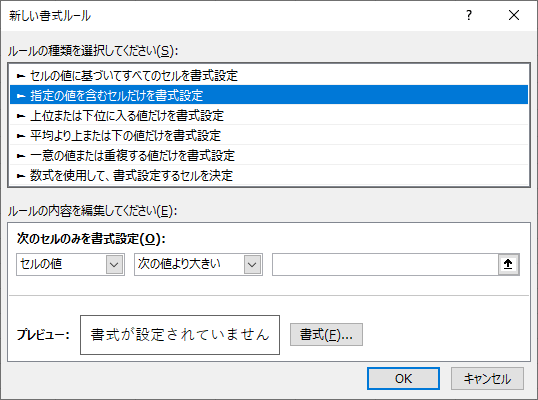This screenshot has width=538, height=400.
Task: Click the value input field
Action: [x=385, y=264]
